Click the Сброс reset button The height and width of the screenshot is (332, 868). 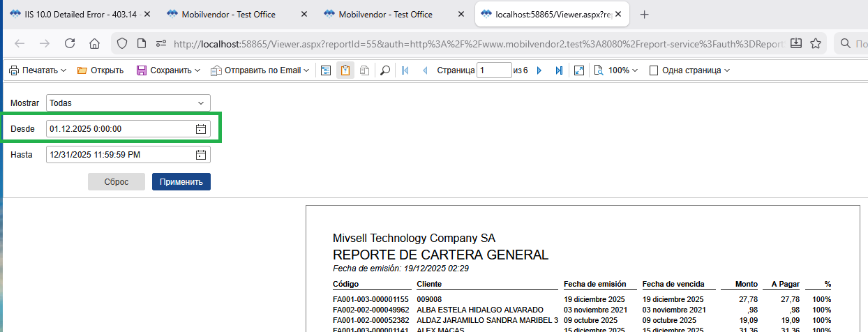(116, 182)
